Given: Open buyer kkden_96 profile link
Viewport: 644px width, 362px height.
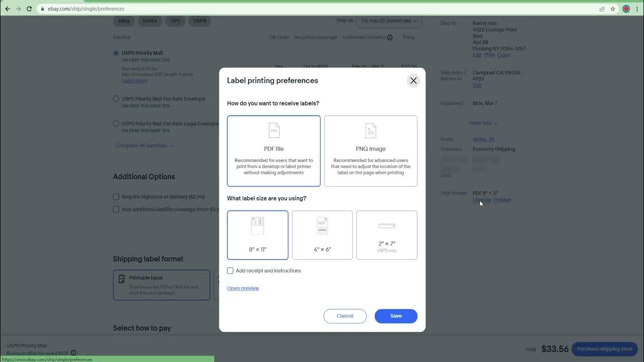Looking at the screenshot, I should click(484, 139).
